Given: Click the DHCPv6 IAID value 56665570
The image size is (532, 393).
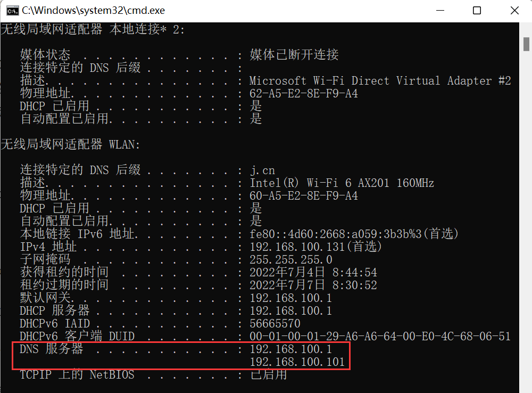Looking at the screenshot, I should (275, 324).
